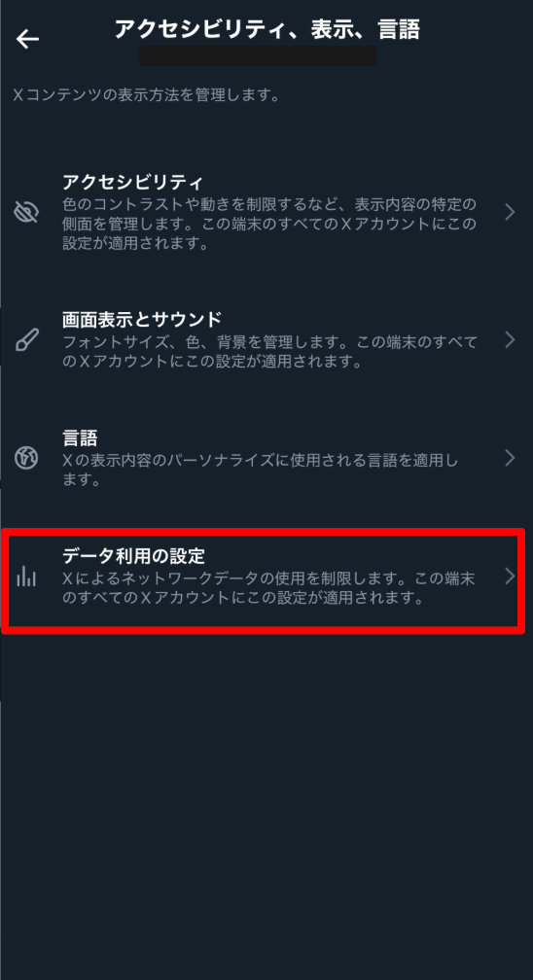Screen dimensions: 533x980
Task: Click the description about 色のコントラストや動き
Action: click(x=269, y=224)
